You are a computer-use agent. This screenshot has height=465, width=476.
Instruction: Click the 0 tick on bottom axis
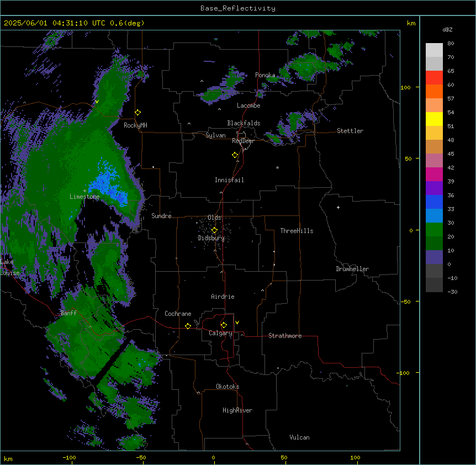coord(213,457)
